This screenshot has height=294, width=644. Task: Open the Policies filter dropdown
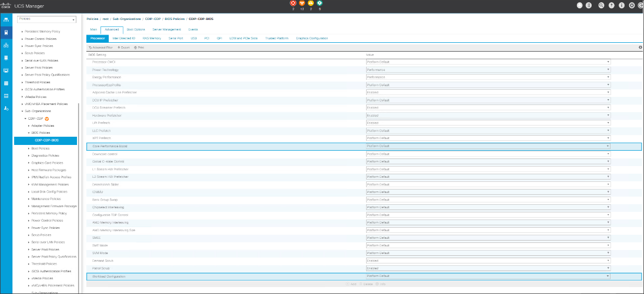pyautogui.click(x=46, y=19)
